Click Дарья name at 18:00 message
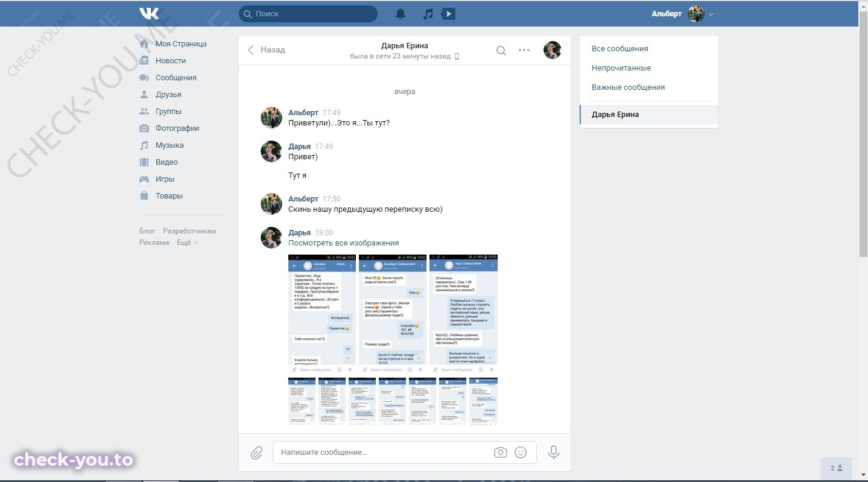Screen dimensions: 868x482 coord(300,233)
